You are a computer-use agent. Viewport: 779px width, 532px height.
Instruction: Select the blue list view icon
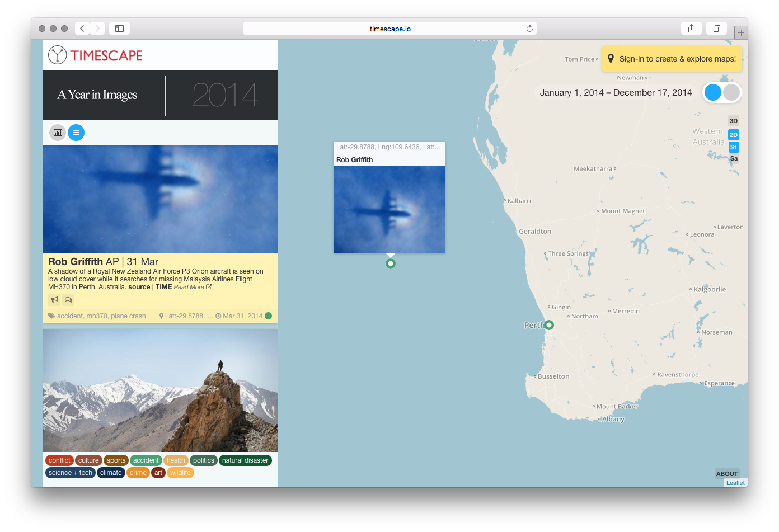tap(76, 133)
